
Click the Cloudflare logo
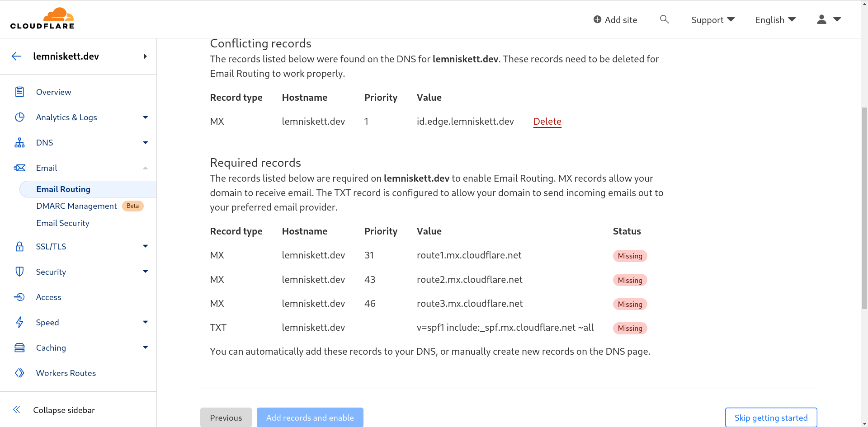pyautogui.click(x=42, y=19)
